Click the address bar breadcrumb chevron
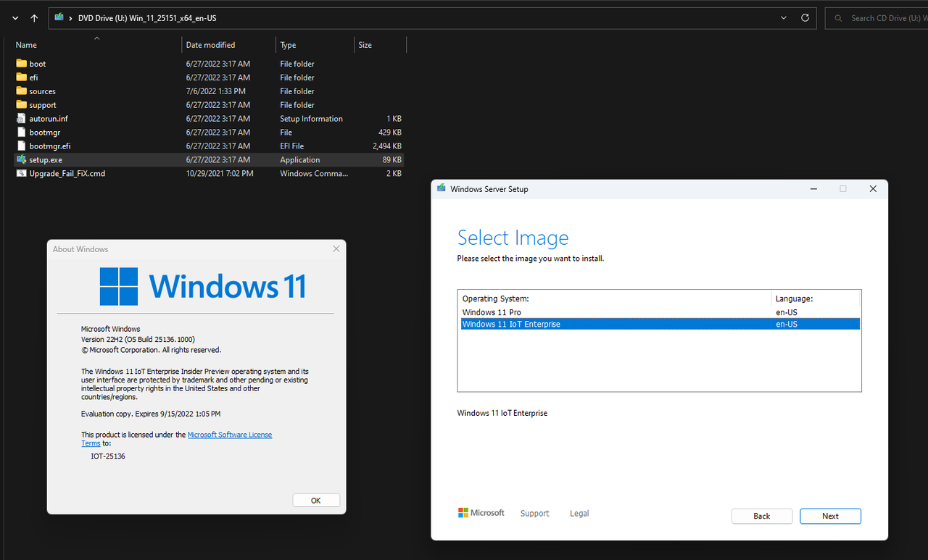 [71, 18]
